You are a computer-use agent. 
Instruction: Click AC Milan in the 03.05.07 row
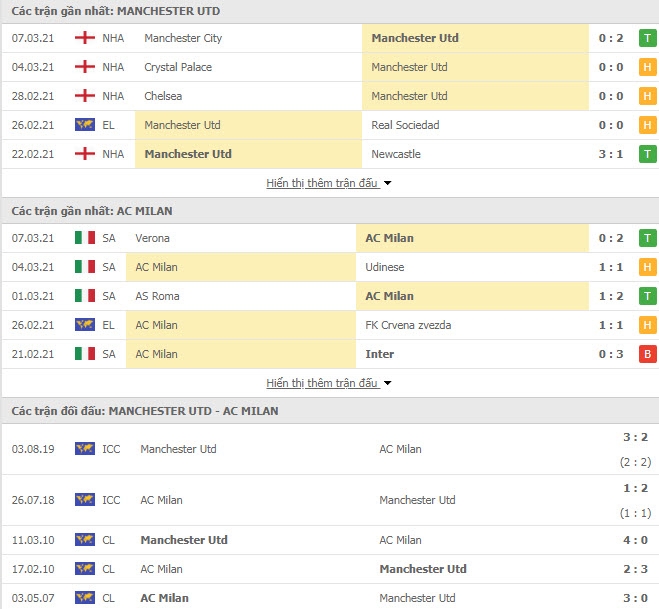[164, 598]
